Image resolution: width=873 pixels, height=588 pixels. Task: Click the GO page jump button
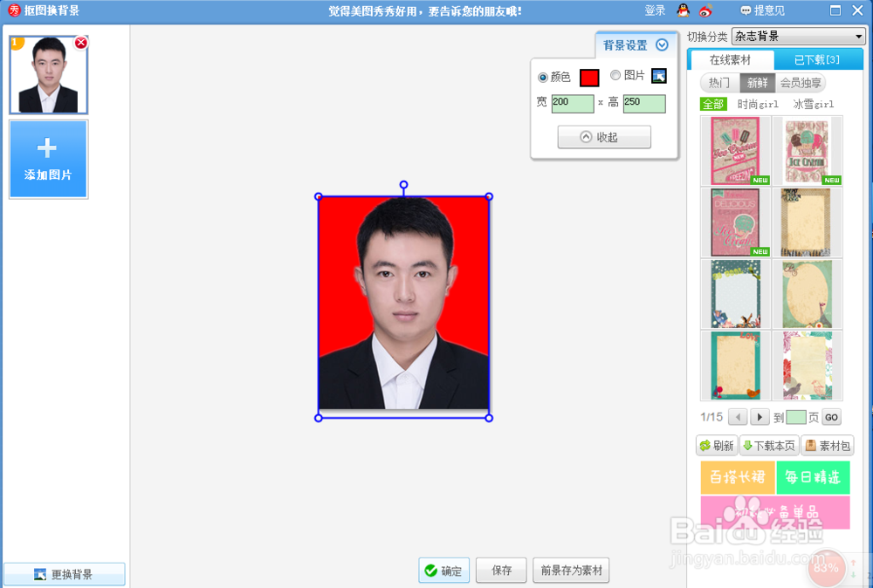[831, 417]
